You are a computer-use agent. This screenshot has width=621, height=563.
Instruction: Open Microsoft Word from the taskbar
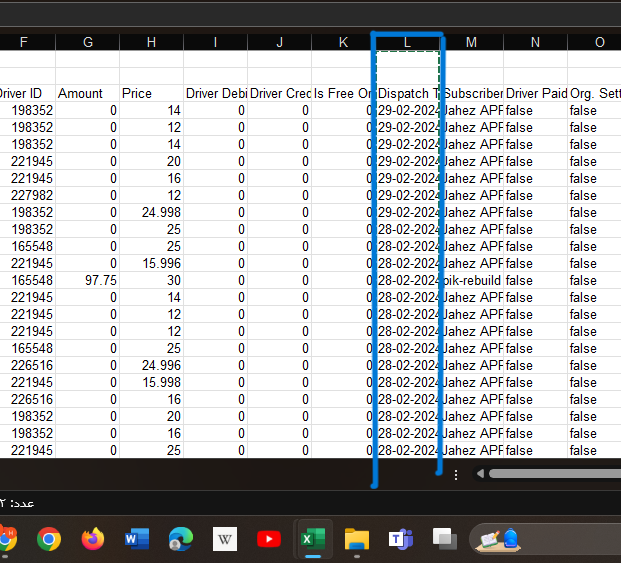click(x=137, y=539)
